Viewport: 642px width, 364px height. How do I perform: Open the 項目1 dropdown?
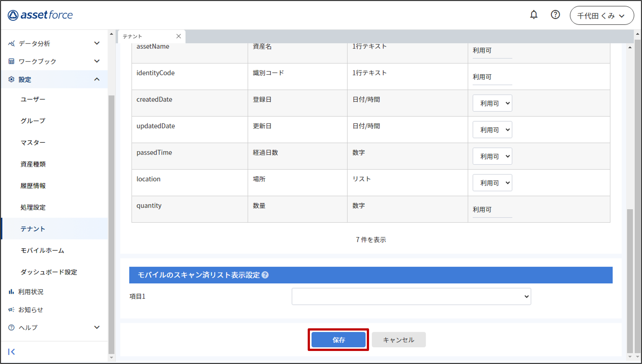click(x=411, y=297)
